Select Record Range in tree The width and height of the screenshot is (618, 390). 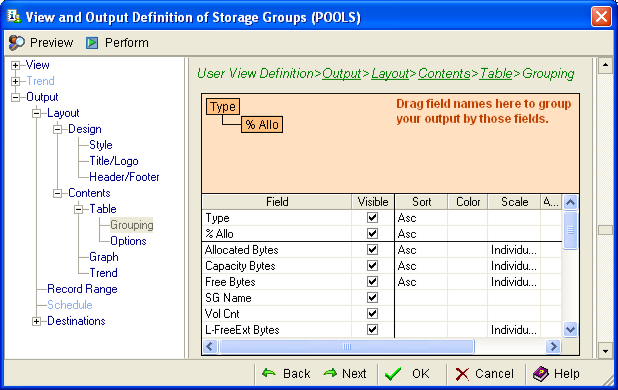pos(82,289)
